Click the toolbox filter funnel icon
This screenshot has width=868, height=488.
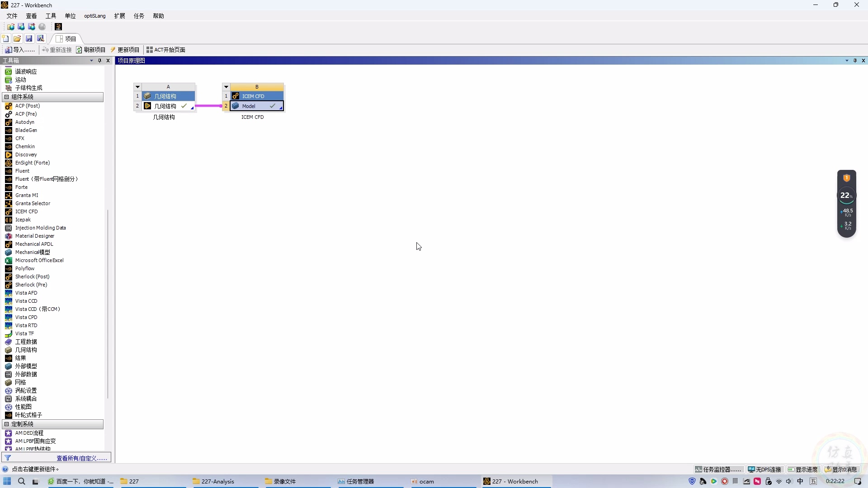pyautogui.click(x=8, y=458)
